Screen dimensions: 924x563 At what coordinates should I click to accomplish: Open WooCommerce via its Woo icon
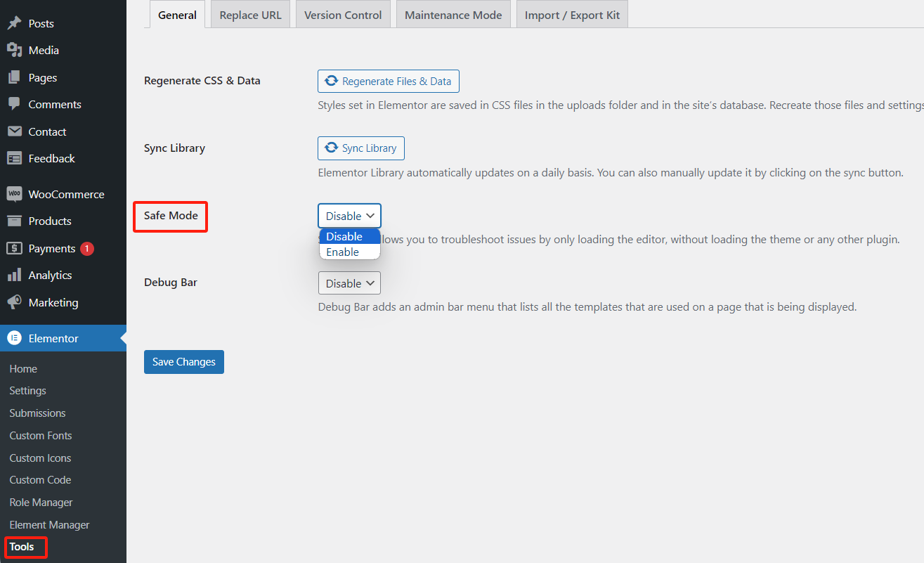15,193
